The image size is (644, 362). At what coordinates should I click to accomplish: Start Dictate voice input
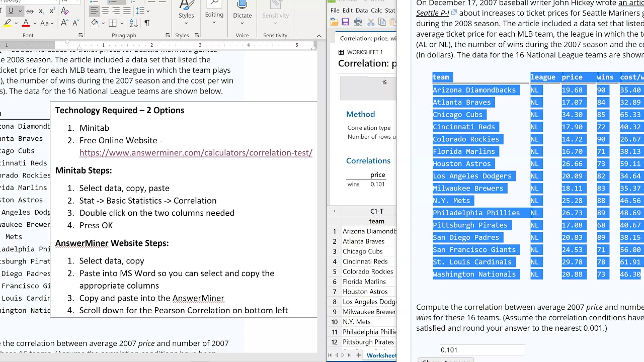tap(242, 12)
